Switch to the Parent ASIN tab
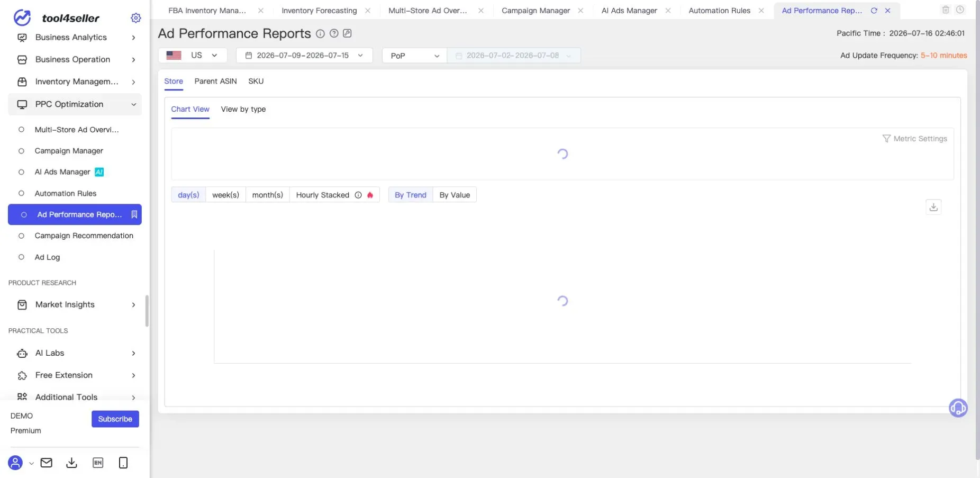The height and width of the screenshot is (478, 980). [x=215, y=81]
